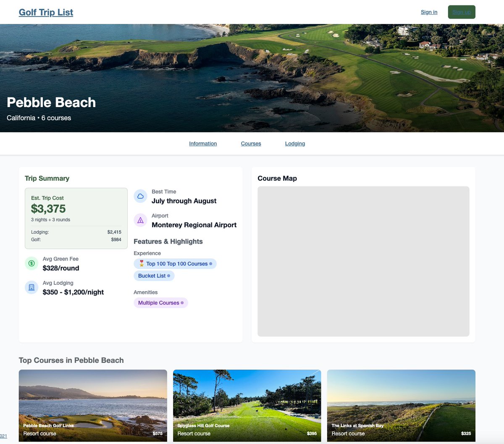Click the Pebble Beach hero title
This screenshot has height=444, width=504.
51,102
